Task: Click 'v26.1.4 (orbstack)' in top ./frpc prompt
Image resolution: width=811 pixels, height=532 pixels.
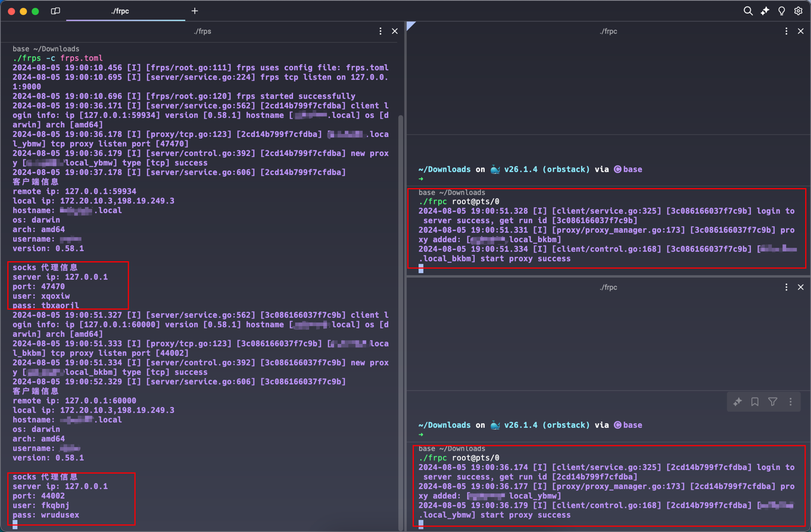Action: (548, 170)
